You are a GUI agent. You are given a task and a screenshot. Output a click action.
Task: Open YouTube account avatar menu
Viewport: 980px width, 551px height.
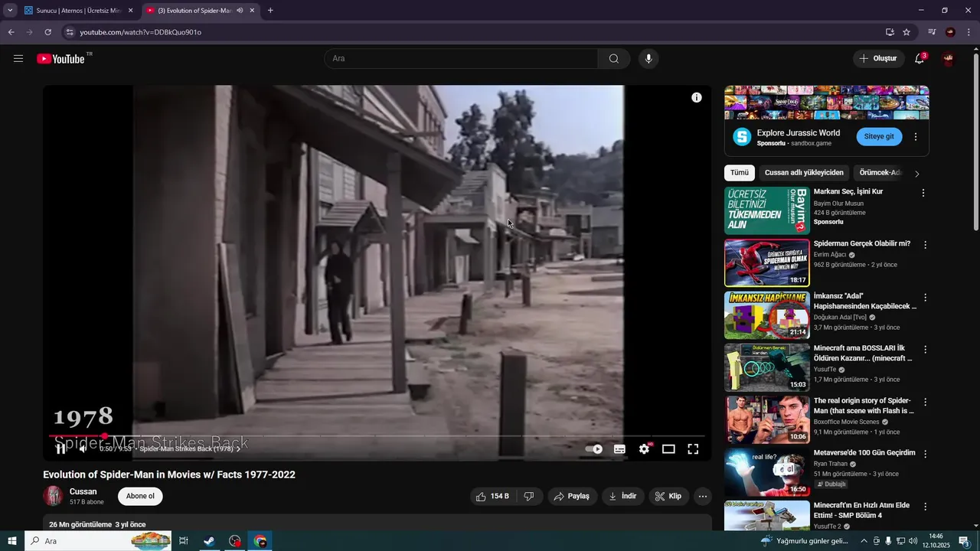click(949, 59)
